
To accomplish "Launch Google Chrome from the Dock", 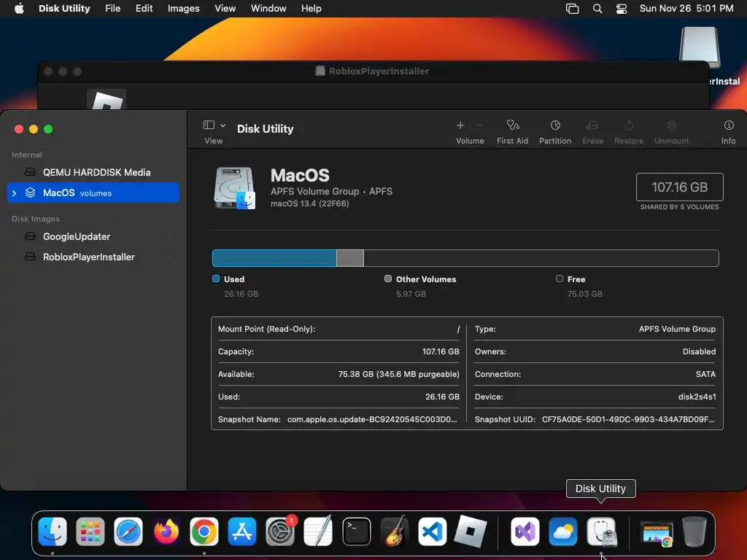I will point(204,532).
